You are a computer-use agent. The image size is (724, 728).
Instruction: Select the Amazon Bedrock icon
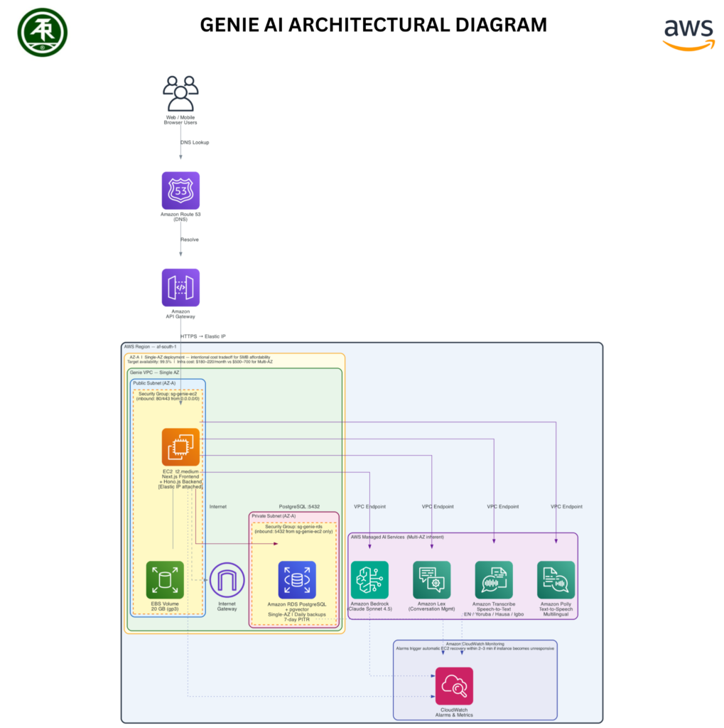pyautogui.click(x=369, y=579)
